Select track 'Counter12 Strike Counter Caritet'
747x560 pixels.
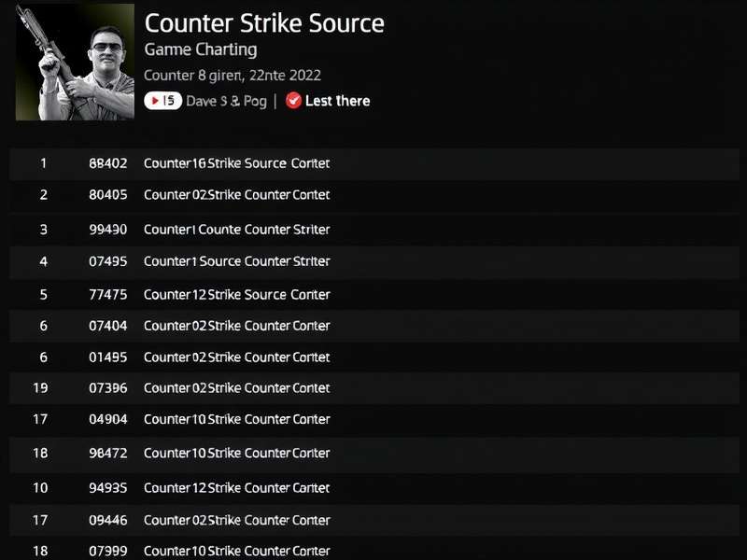coord(374,488)
